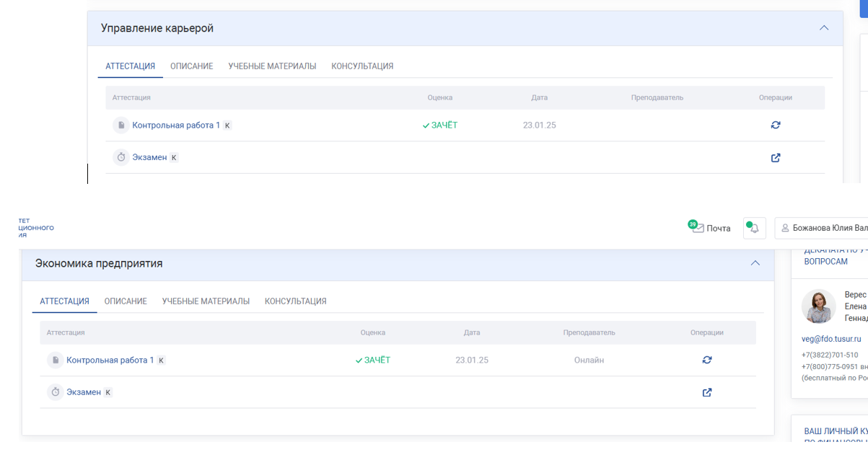Screen dimensions: 868x460
Task: Open external link icon for Управление карьерой Экзамен
Action: (776, 158)
